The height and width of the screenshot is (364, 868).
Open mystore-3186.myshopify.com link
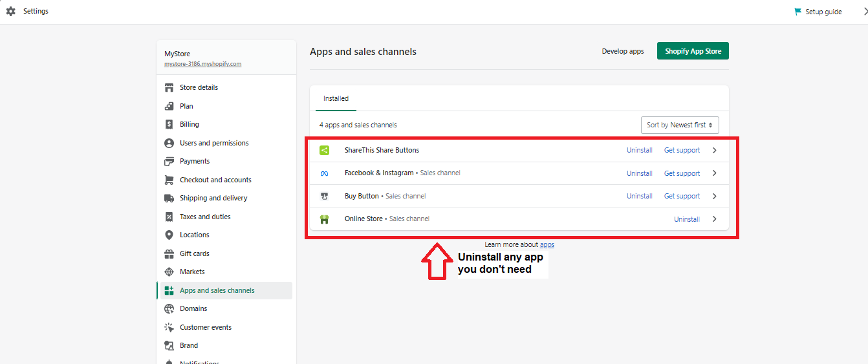click(x=202, y=64)
